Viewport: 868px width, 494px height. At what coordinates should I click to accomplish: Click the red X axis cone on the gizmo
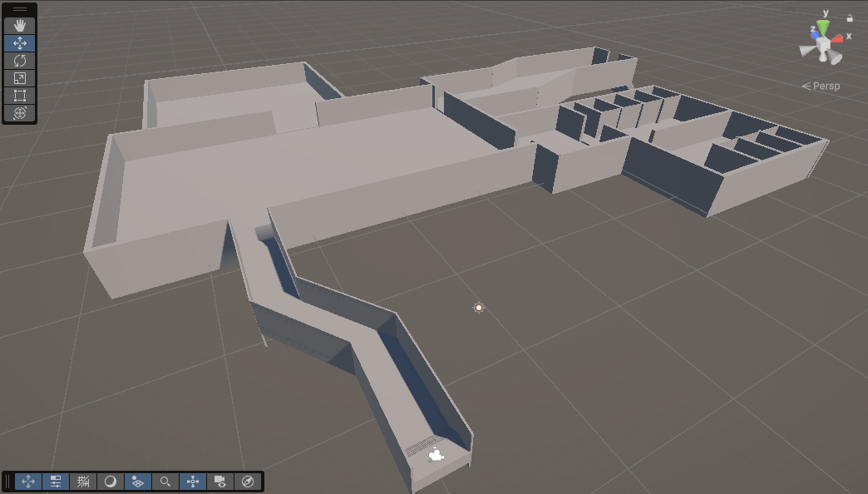coord(836,38)
